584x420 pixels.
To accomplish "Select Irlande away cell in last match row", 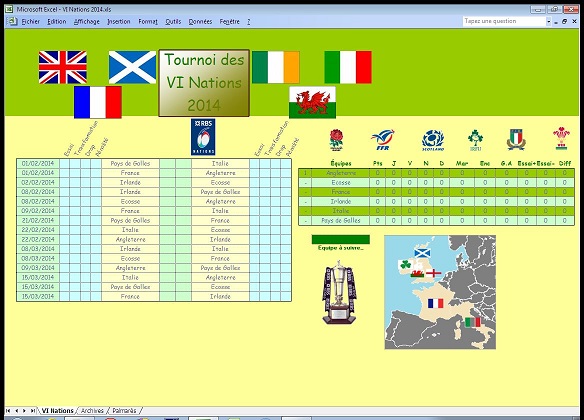I will coord(220,296).
